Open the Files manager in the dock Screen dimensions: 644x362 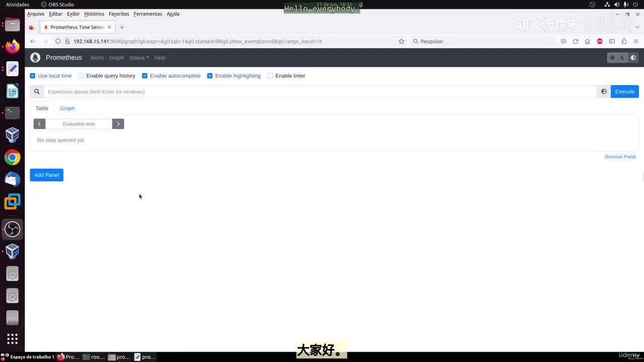pos(12,24)
